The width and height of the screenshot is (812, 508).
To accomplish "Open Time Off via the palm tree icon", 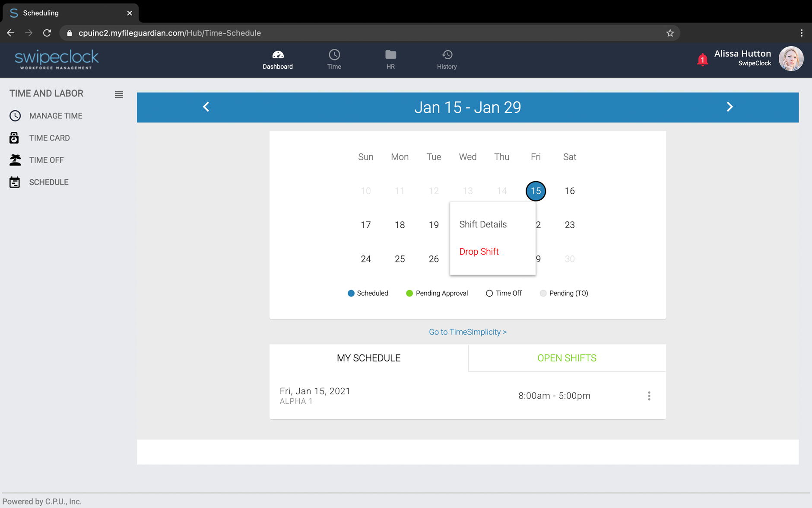I will click(x=15, y=160).
